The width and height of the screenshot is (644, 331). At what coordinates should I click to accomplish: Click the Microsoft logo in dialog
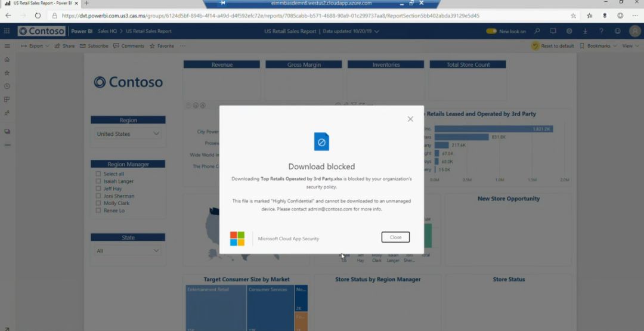coord(237,239)
